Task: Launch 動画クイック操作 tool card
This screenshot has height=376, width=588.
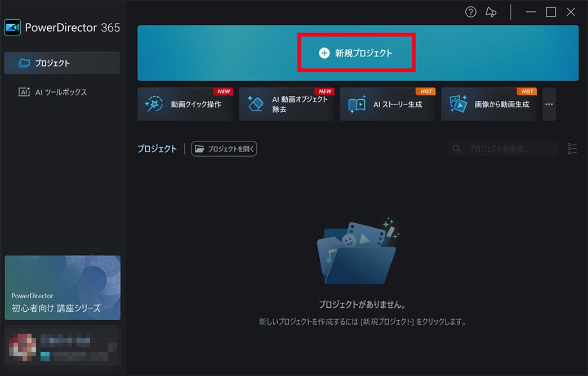Action: pos(185,104)
